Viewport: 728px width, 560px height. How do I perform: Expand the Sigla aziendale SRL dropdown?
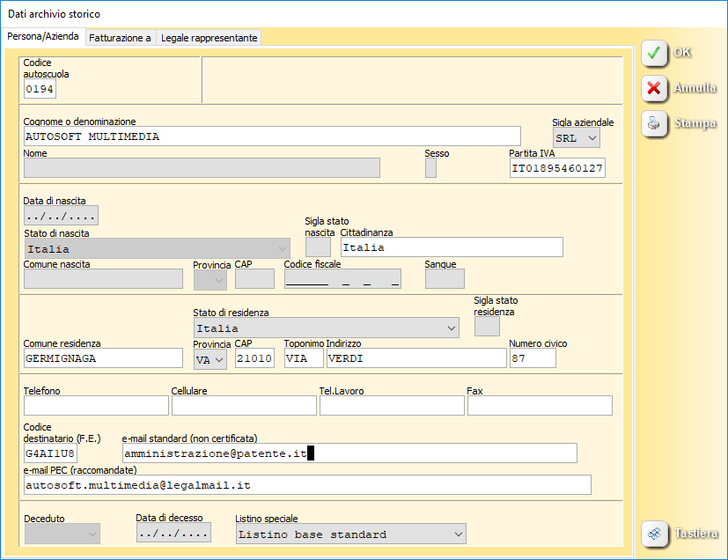click(592, 137)
